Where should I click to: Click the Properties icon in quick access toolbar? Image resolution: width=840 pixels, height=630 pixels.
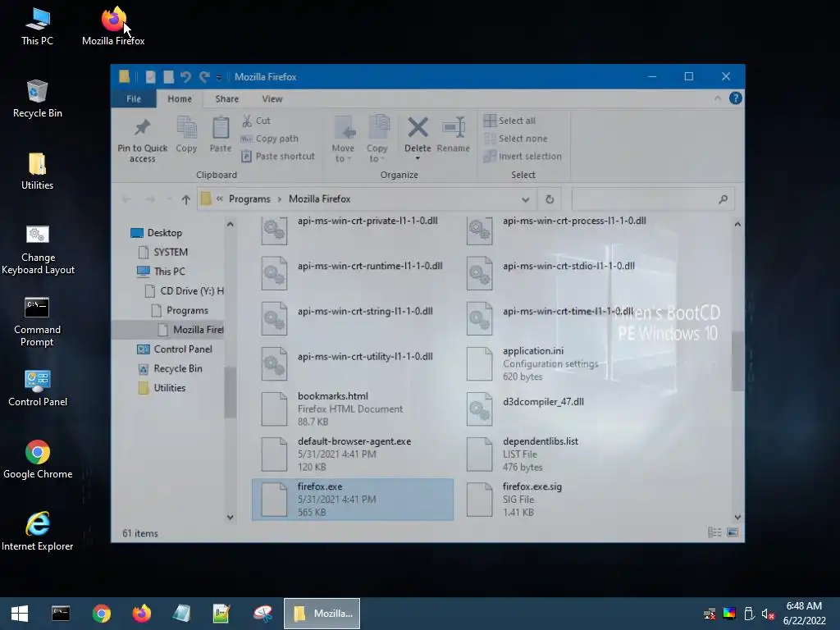(151, 77)
